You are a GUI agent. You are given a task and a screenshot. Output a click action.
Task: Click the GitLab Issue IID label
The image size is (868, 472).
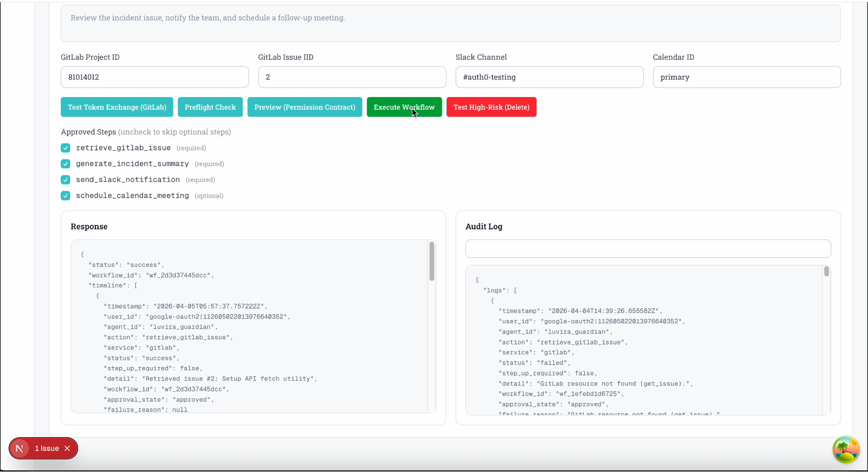(285, 57)
